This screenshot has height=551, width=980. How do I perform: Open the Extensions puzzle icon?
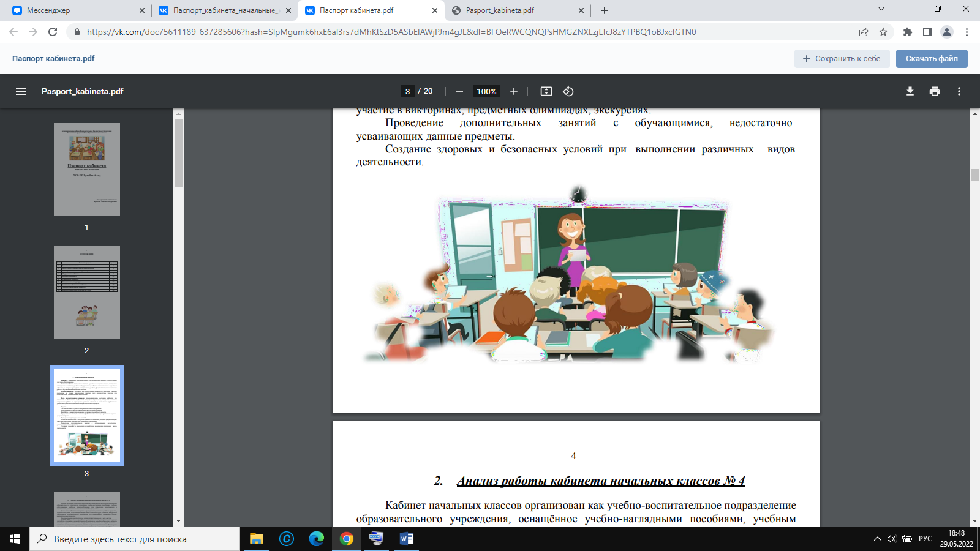point(908,32)
